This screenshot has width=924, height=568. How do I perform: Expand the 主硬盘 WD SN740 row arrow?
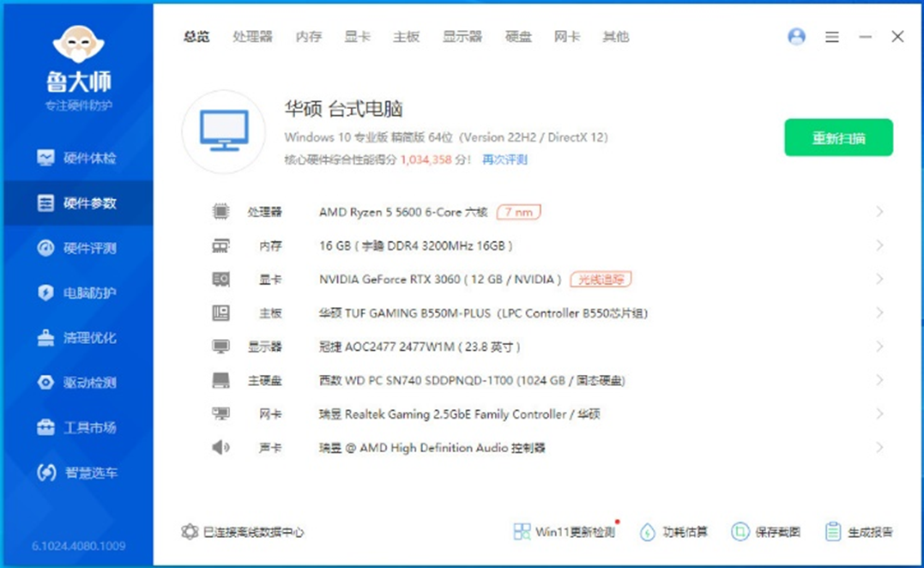coord(879,380)
